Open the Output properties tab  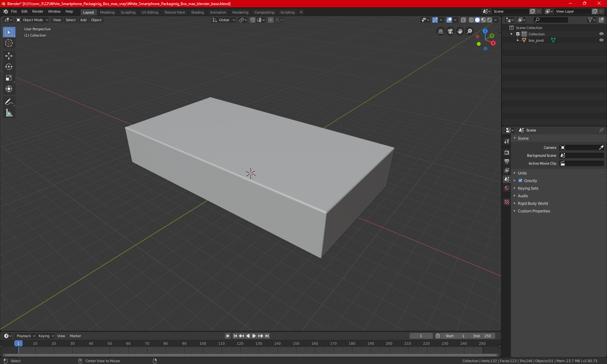click(507, 161)
